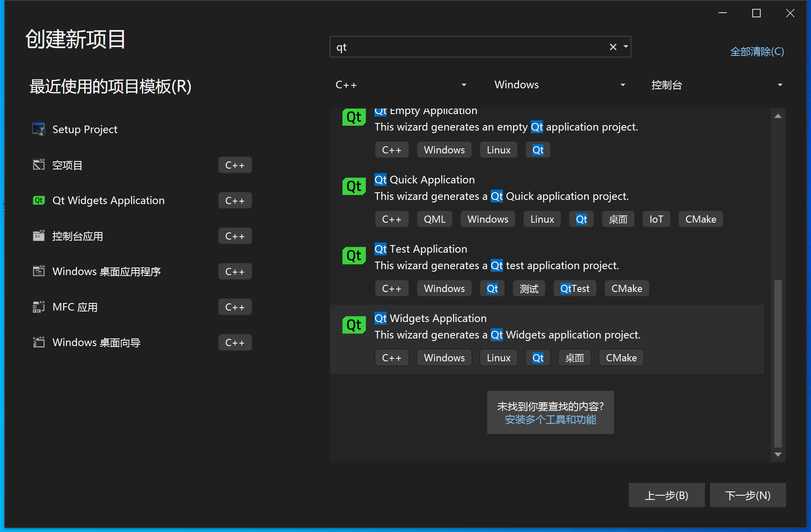Viewport: 811px width, 532px height.
Task: Select recent template 空项目
Action: tap(142, 165)
